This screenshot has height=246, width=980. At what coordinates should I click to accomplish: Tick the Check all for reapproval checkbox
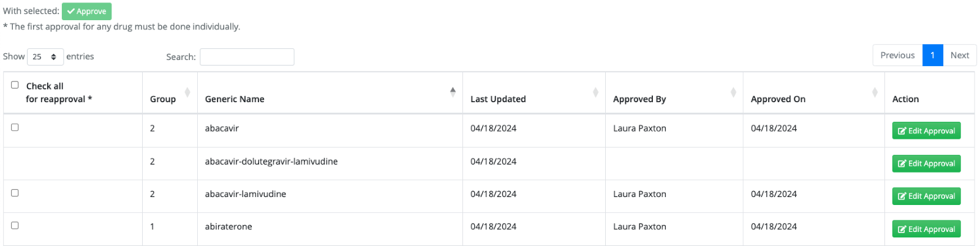[x=15, y=85]
